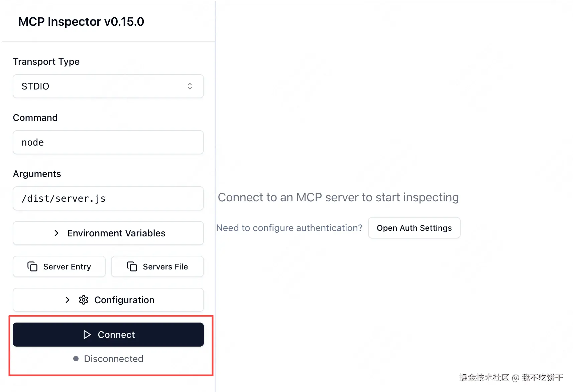Click the Environment Variables label
The width and height of the screenshot is (573, 392).
(116, 233)
